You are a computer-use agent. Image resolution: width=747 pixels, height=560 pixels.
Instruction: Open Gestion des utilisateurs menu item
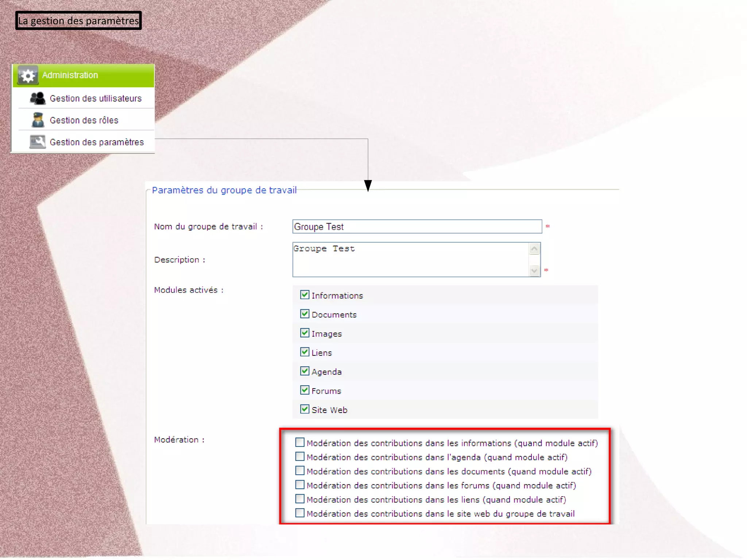point(96,99)
